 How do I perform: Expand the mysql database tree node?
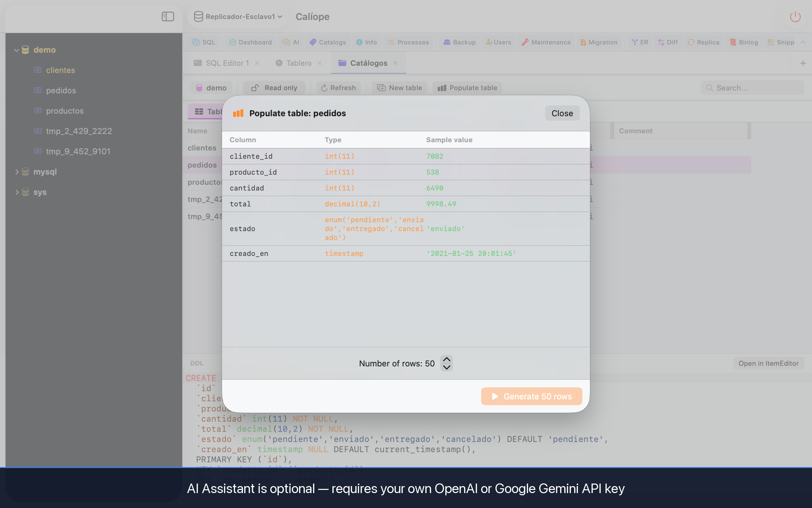point(16,172)
